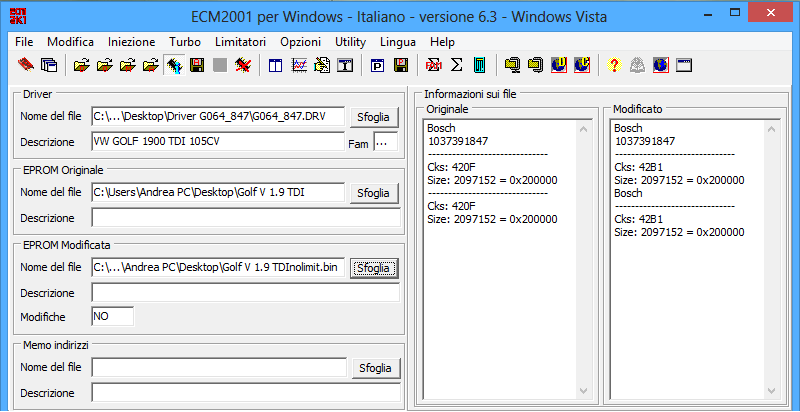Open the graph chart view icon

point(299,65)
